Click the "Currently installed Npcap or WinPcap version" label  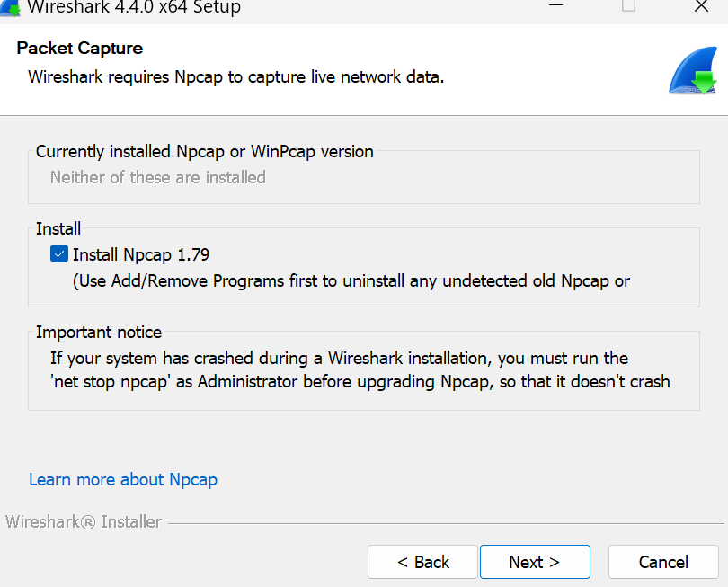205,151
